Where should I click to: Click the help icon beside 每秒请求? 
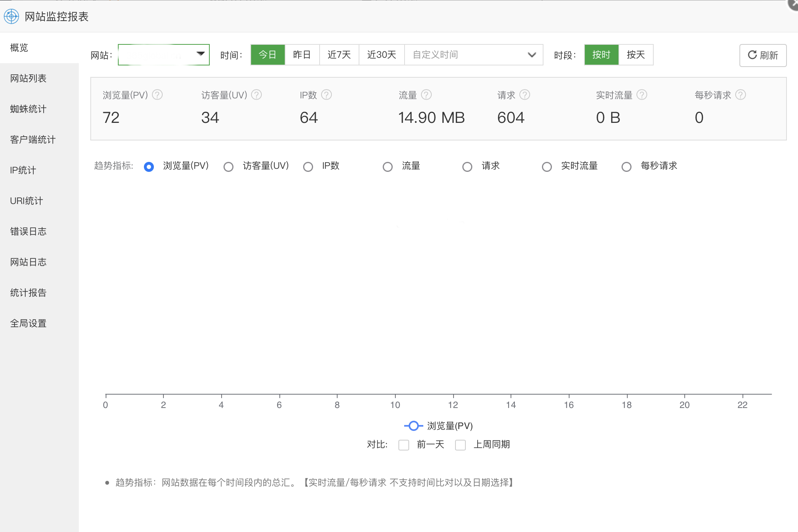coord(741,95)
